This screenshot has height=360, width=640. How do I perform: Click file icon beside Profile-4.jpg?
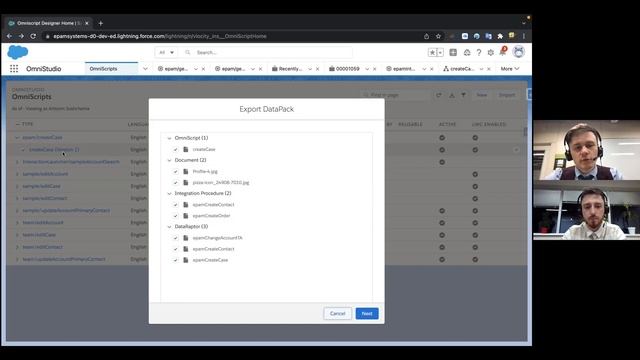coord(186,171)
